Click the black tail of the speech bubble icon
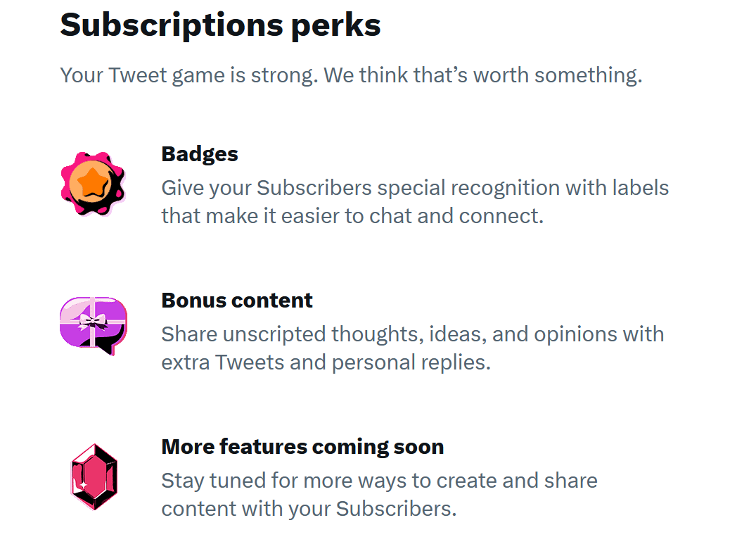The height and width of the screenshot is (556, 756). [x=107, y=348]
